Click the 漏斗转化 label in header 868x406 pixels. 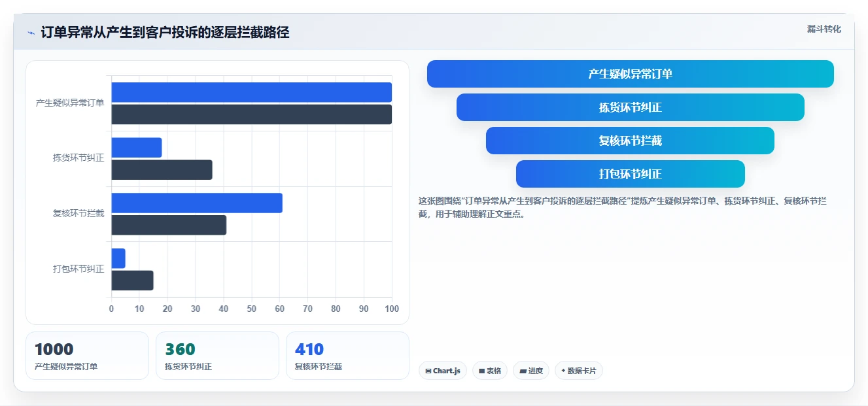click(824, 29)
